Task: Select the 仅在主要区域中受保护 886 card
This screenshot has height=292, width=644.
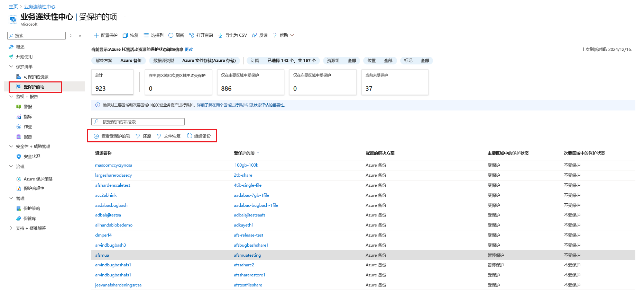Action: (x=250, y=82)
